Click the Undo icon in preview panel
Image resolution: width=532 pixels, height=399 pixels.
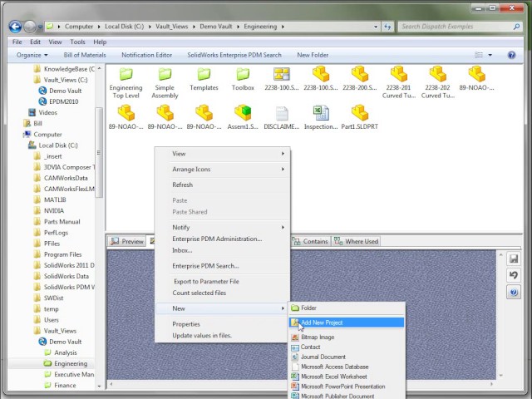(x=514, y=275)
